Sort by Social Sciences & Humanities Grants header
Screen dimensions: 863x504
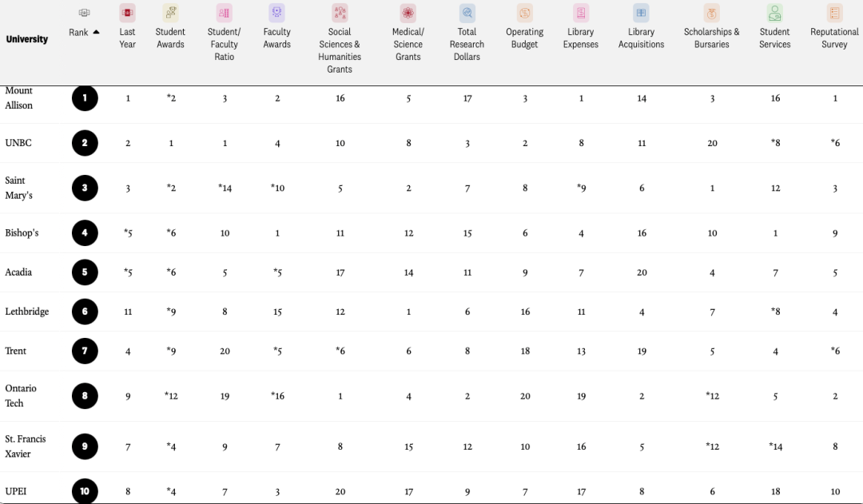(x=340, y=50)
